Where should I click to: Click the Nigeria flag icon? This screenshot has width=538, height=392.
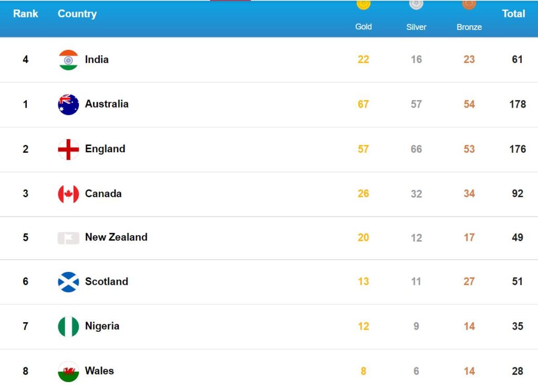pyautogui.click(x=68, y=326)
